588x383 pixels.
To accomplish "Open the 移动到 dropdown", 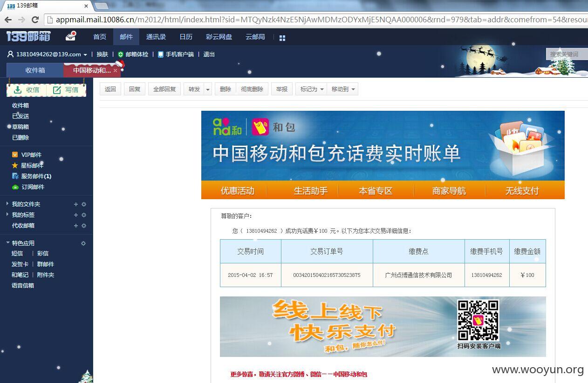I will click(342, 89).
